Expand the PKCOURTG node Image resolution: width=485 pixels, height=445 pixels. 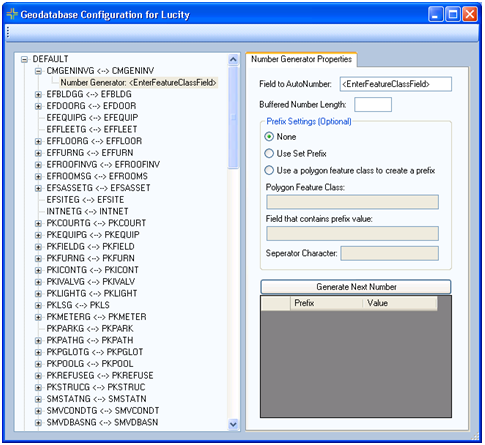[38, 223]
